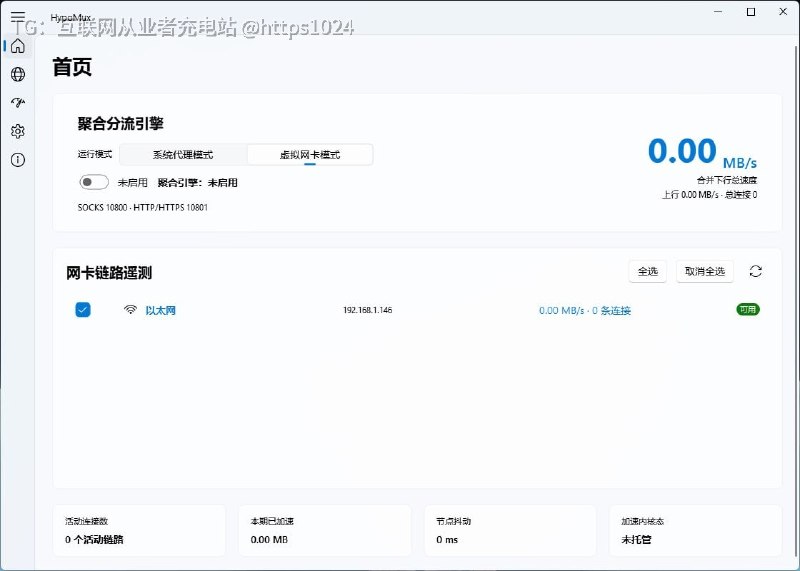Click the 可用 status badge
Image resolution: width=800 pixels, height=571 pixels.
point(748,309)
